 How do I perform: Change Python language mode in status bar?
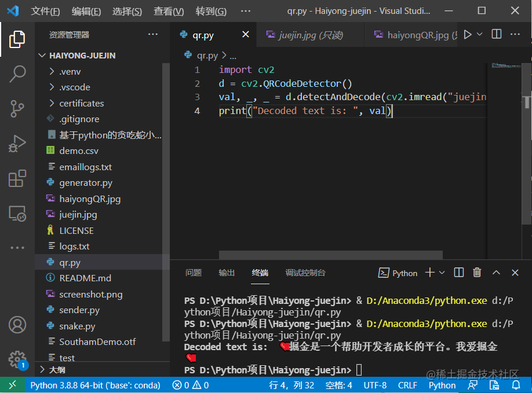(x=442, y=385)
